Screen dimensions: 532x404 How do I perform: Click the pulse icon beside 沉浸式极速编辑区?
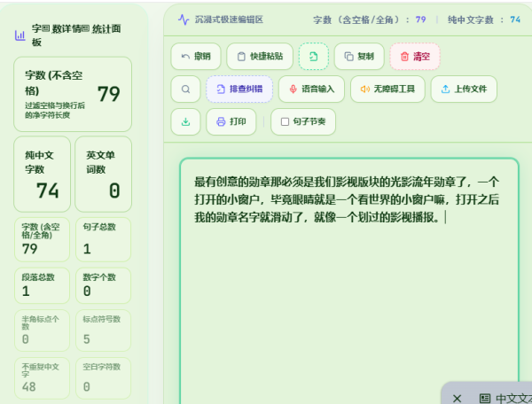[x=184, y=19]
